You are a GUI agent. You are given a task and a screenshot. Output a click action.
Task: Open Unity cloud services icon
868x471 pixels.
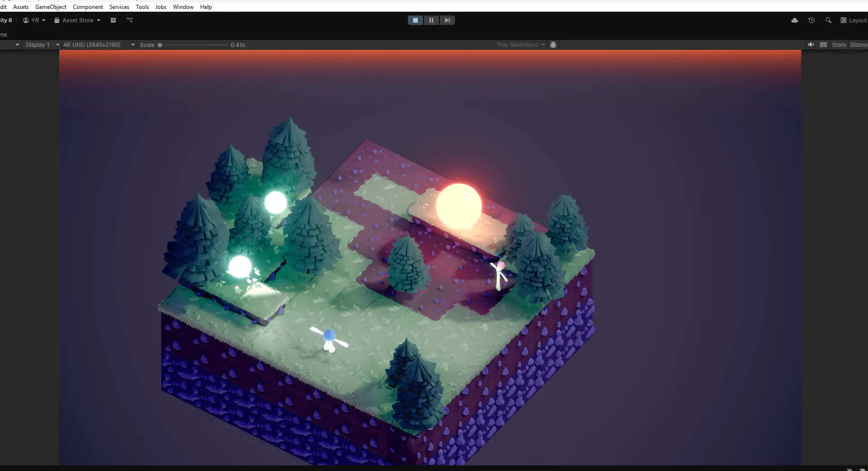pyautogui.click(x=795, y=20)
